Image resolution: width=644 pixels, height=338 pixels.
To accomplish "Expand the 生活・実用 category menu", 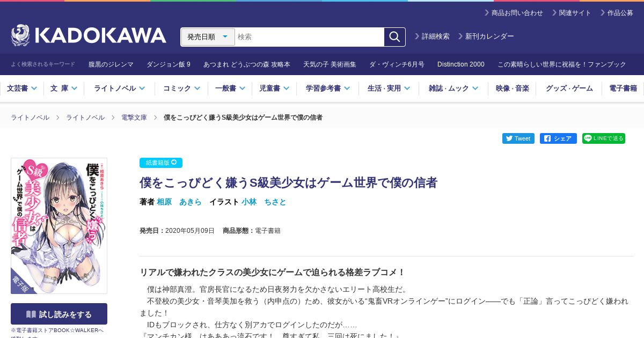I will [x=389, y=89].
